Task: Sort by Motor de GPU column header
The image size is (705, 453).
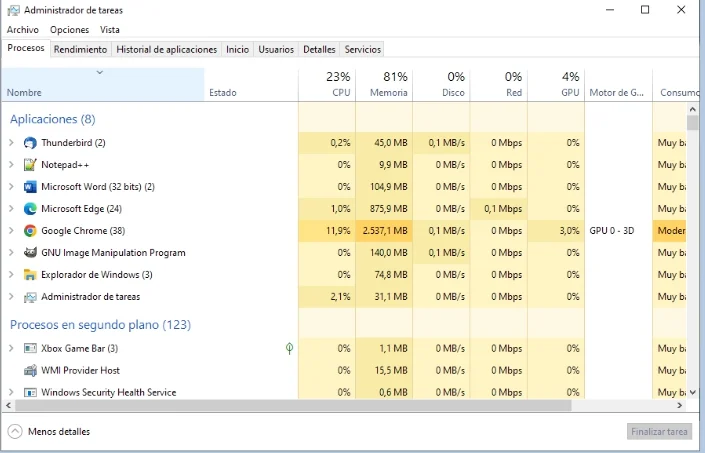Action: pyautogui.click(x=618, y=85)
